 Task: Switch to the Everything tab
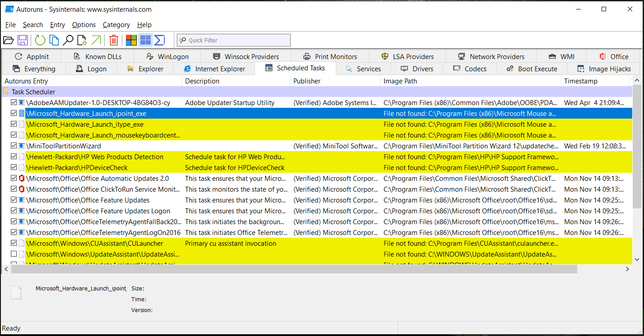pyautogui.click(x=34, y=69)
